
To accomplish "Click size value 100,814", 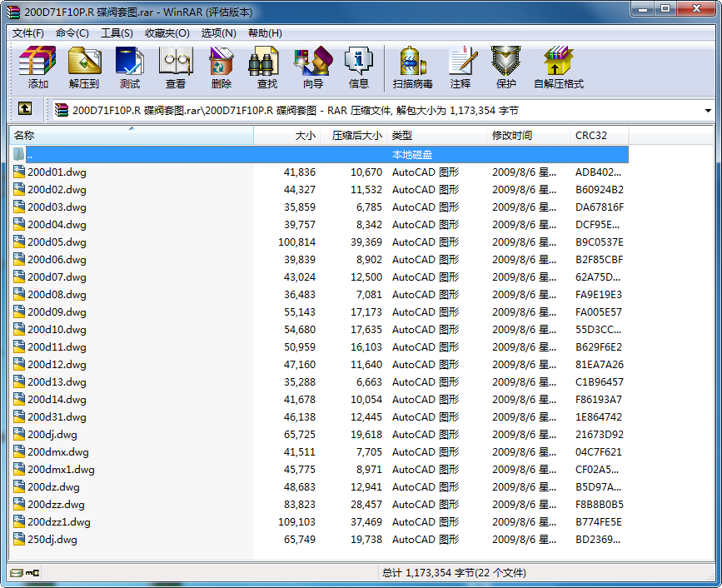I will click(x=297, y=242).
